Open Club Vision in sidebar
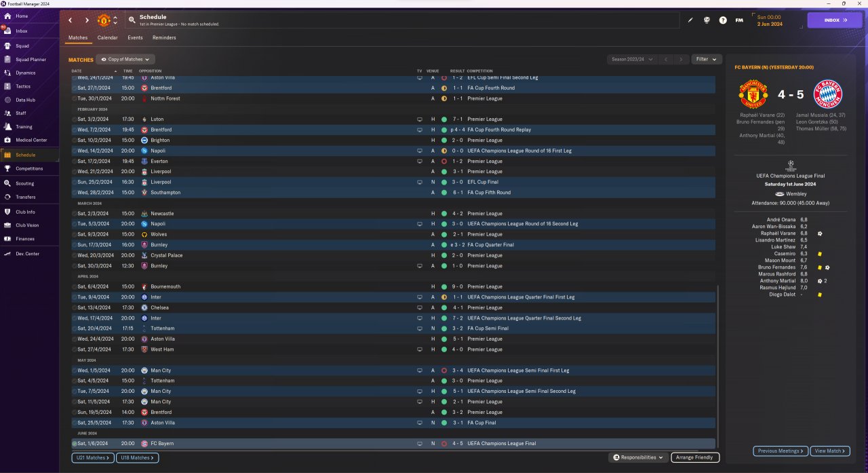The width and height of the screenshot is (868, 473). coord(27,225)
